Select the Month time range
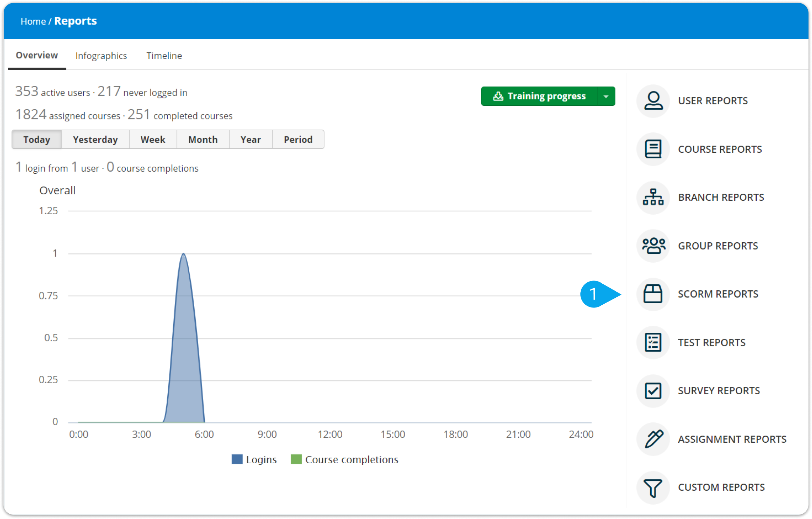812x519 pixels. click(203, 139)
